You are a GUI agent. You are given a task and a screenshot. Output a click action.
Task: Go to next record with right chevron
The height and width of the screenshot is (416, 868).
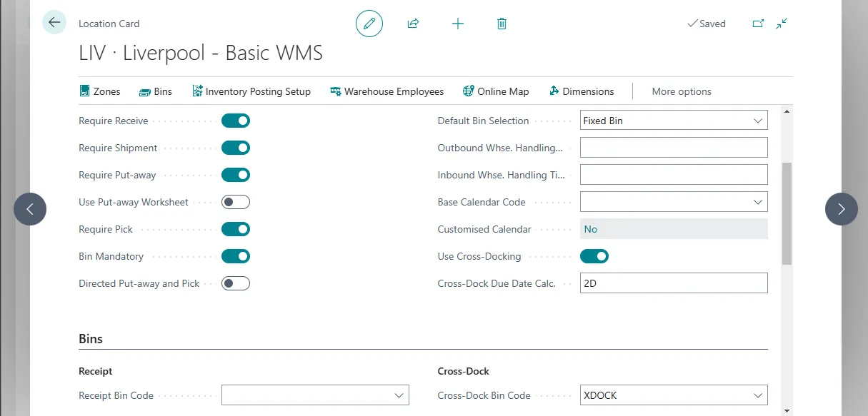842,209
